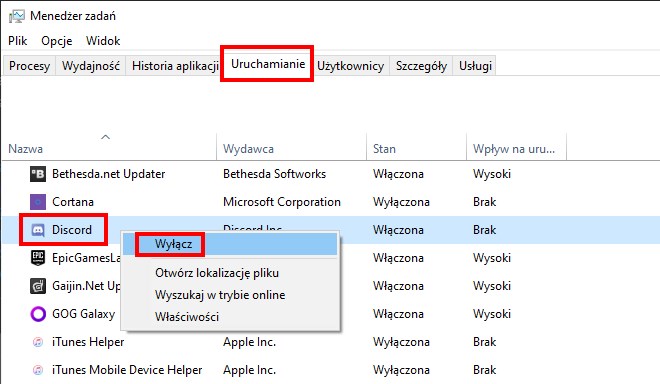This screenshot has height=384, width=660.
Task: Switch to the Procesy tab
Action: coord(29,66)
